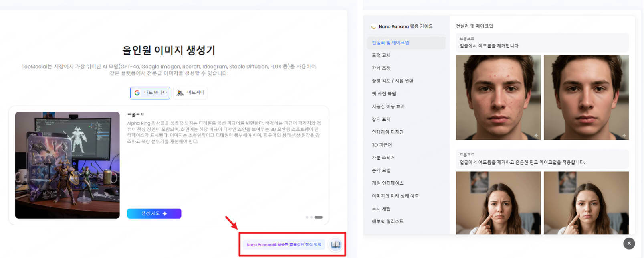The image size is (644, 258).
Task: Choose 촬영 각도 / 시점 변환 item
Action: 392,81
